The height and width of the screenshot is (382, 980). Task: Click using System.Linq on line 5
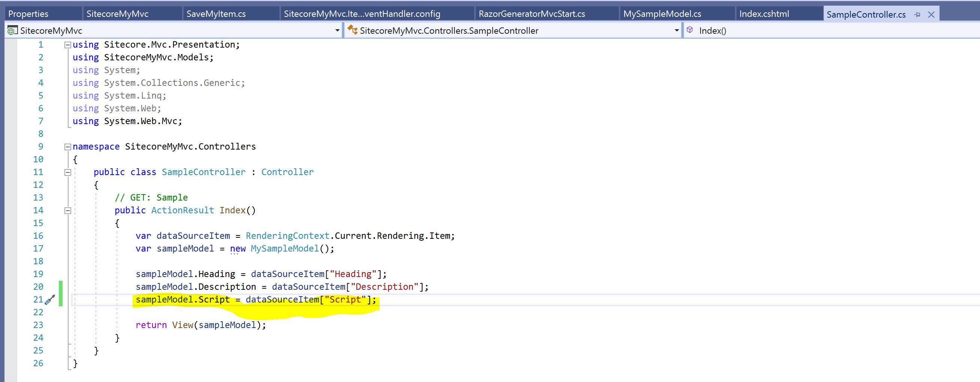(120, 96)
